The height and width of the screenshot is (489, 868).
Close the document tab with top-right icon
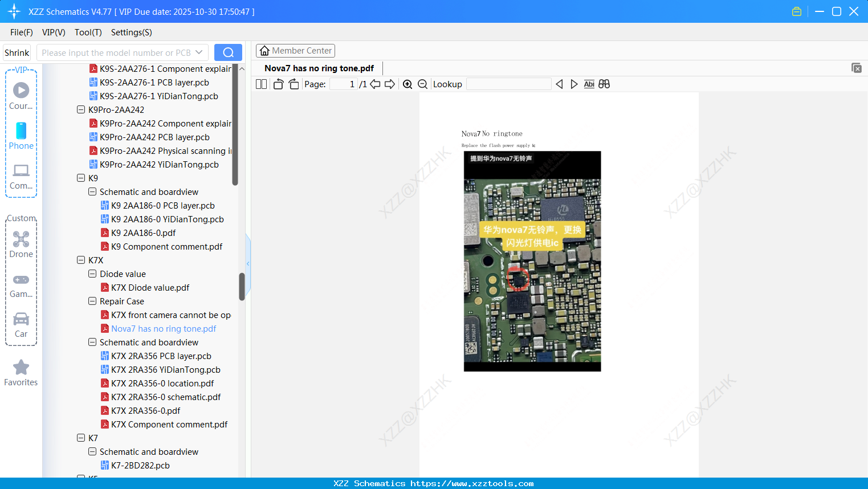[x=856, y=68]
